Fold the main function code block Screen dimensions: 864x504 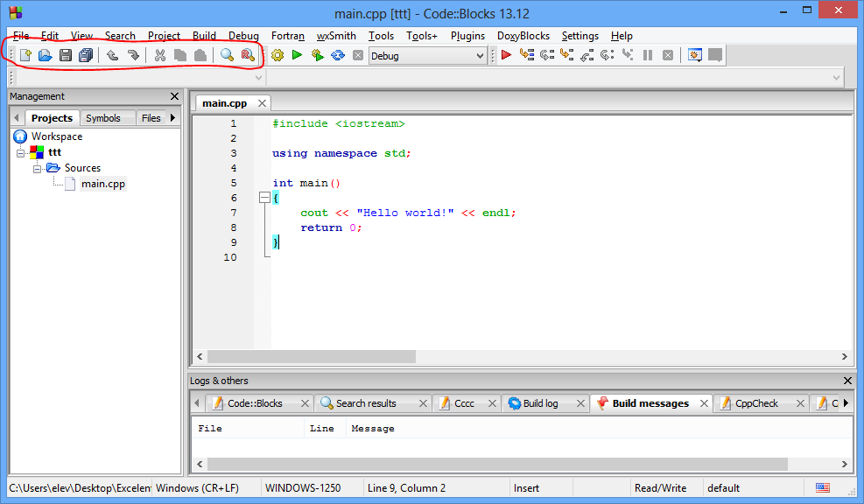[264, 198]
